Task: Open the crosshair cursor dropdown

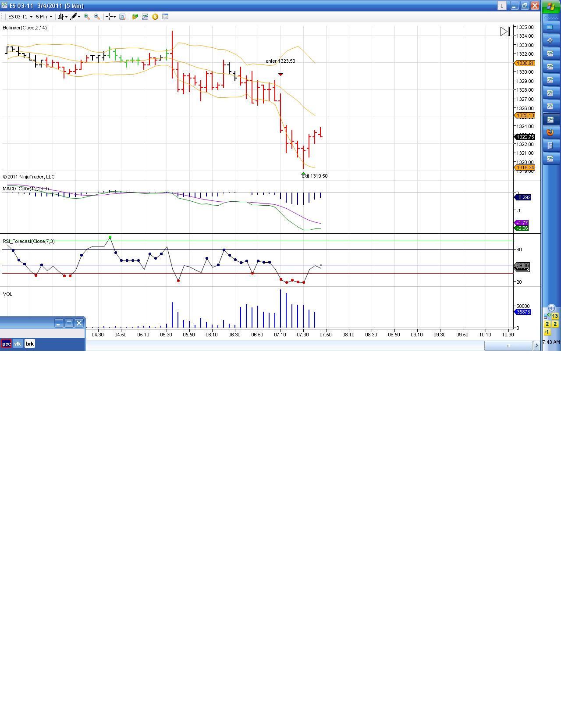Action: pos(111,17)
